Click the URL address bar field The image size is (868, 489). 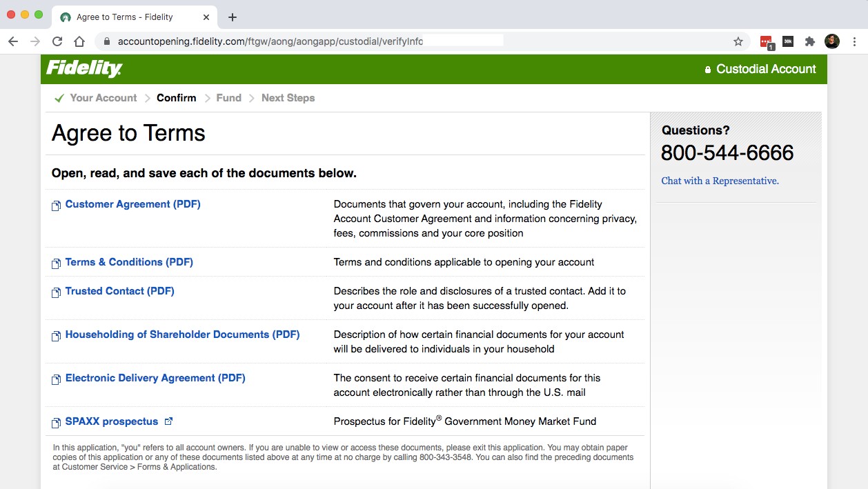[x=414, y=41]
